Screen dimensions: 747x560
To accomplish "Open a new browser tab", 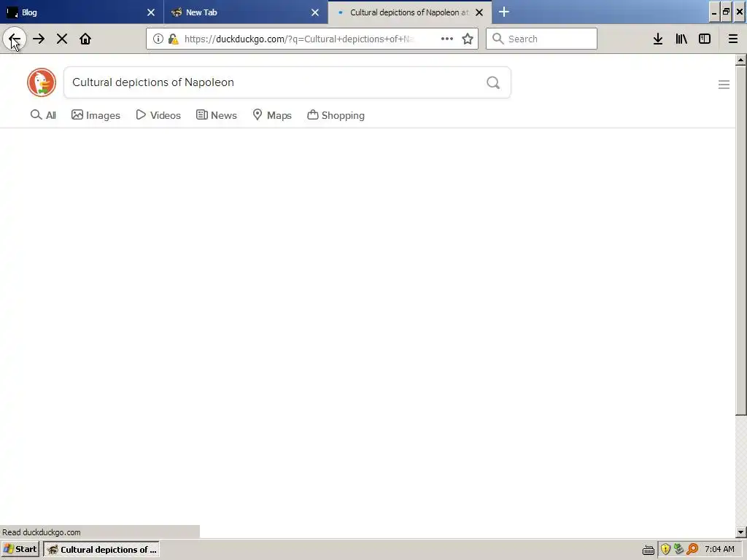I will point(504,12).
